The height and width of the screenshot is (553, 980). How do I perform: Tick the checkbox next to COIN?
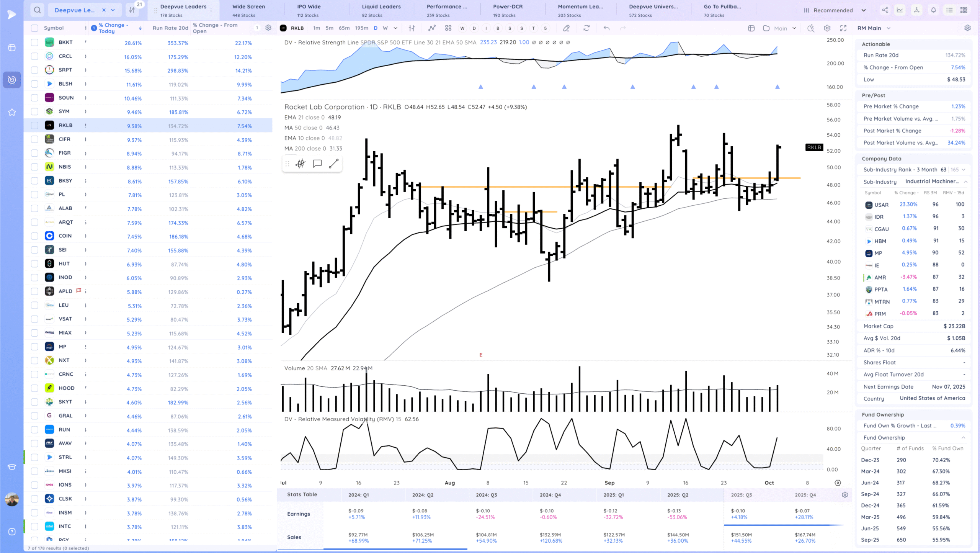[34, 236]
